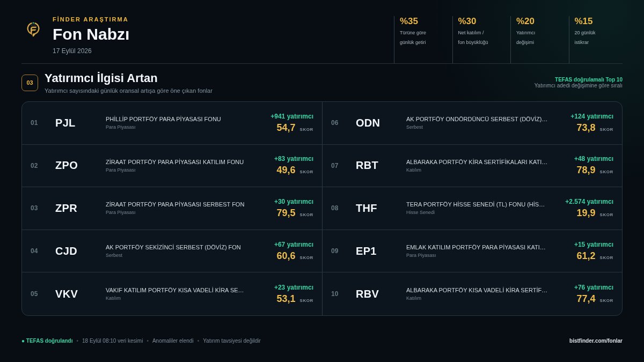The width and height of the screenshot is (644, 362).
Task: Select the EP1 fund ticker
Action: click(366, 251)
